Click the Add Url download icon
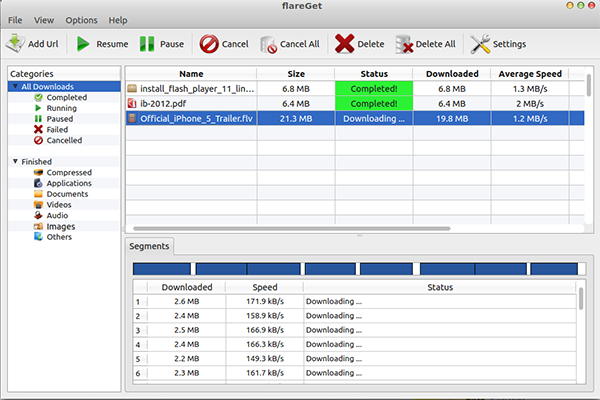The width and height of the screenshot is (600, 400). tap(15, 44)
